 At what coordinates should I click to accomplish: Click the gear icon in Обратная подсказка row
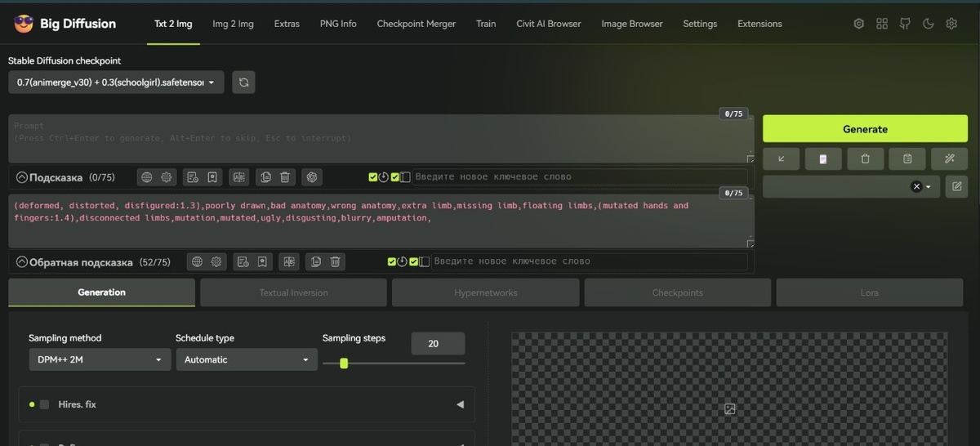(216, 261)
